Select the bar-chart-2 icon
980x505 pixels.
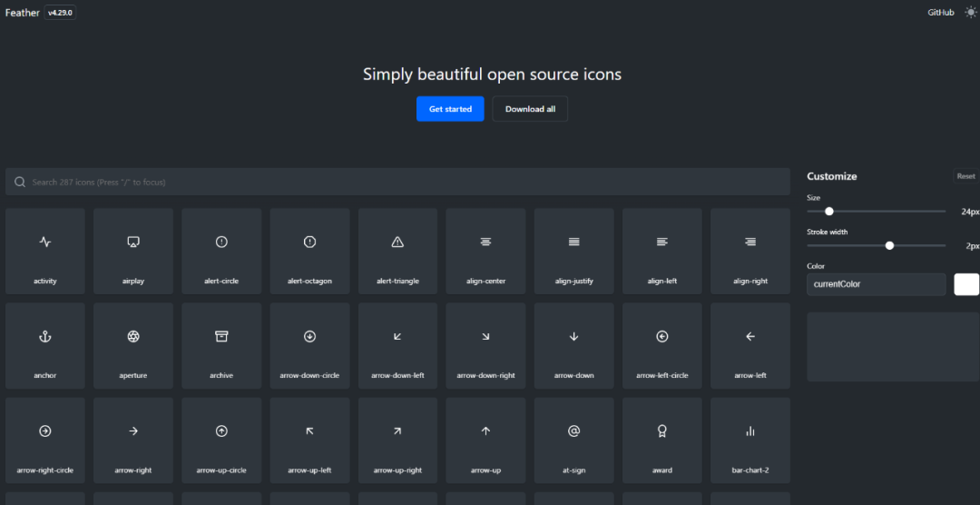click(750, 440)
